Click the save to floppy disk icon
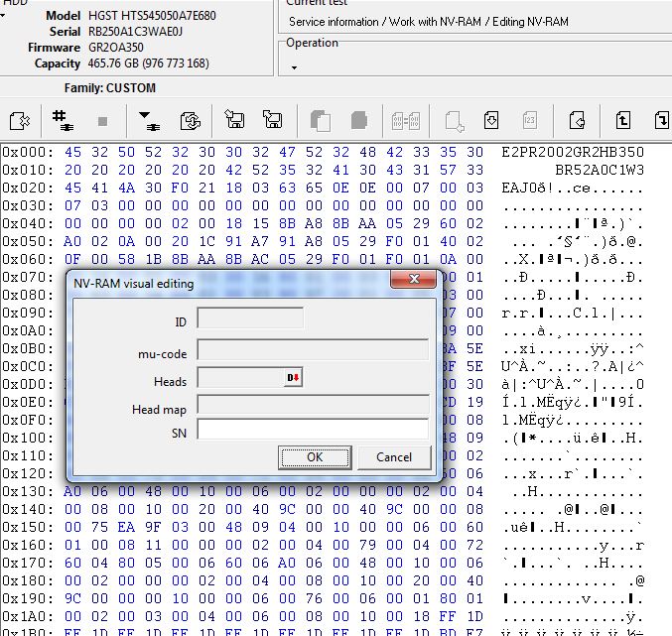This screenshot has width=672, height=636. coord(273,119)
